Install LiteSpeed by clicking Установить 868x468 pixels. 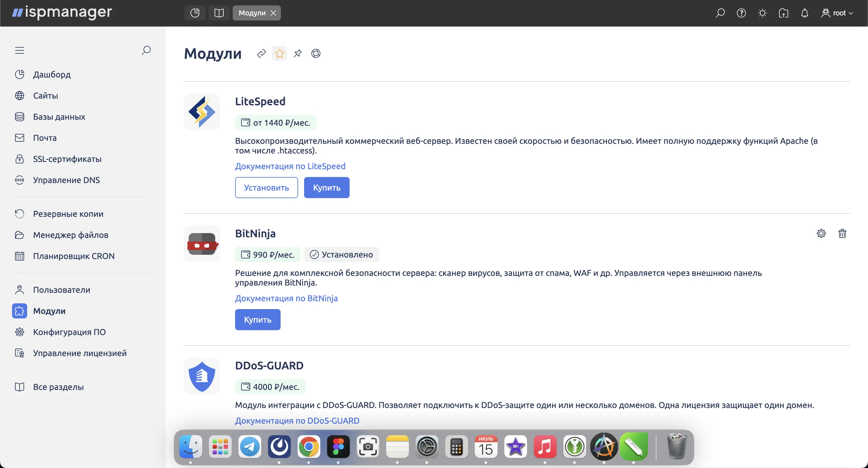point(266,188)
